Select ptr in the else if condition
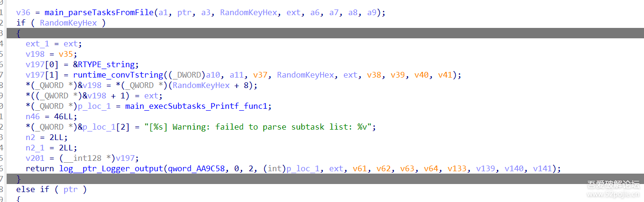The width and height of the screenshot is (644, 202). tap(71, 190)
